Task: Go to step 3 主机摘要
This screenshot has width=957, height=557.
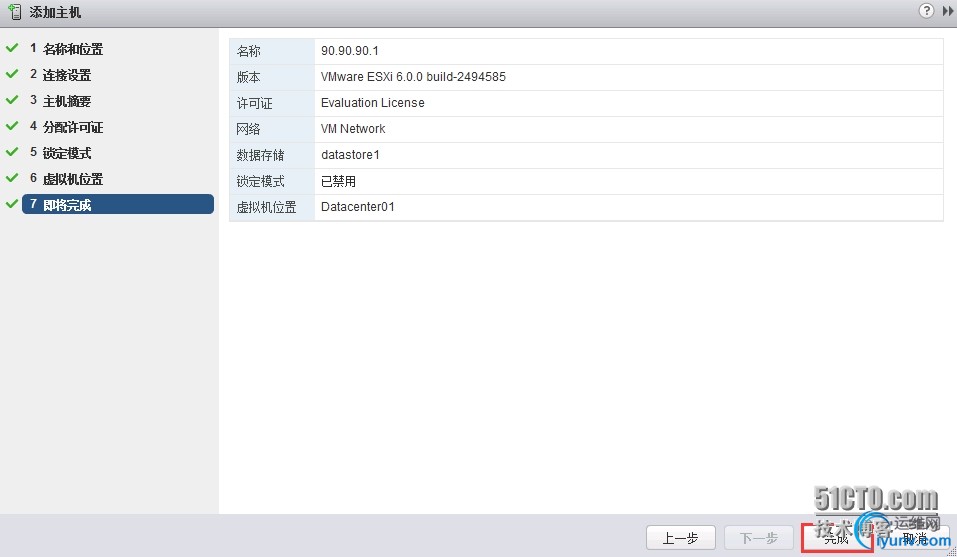Action: [60, 101]
